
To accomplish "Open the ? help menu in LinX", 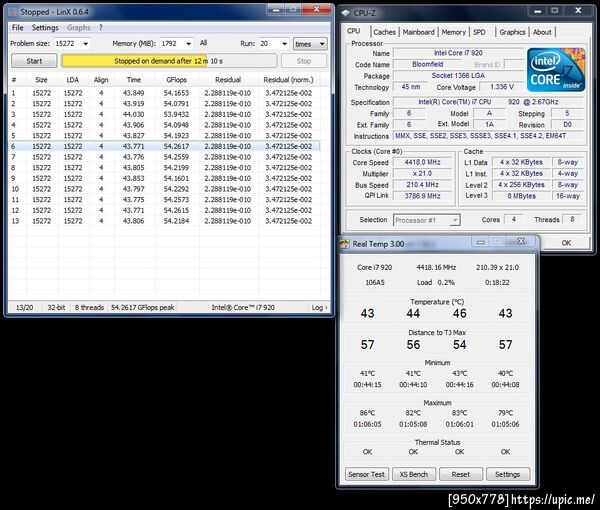I will 101,28.
